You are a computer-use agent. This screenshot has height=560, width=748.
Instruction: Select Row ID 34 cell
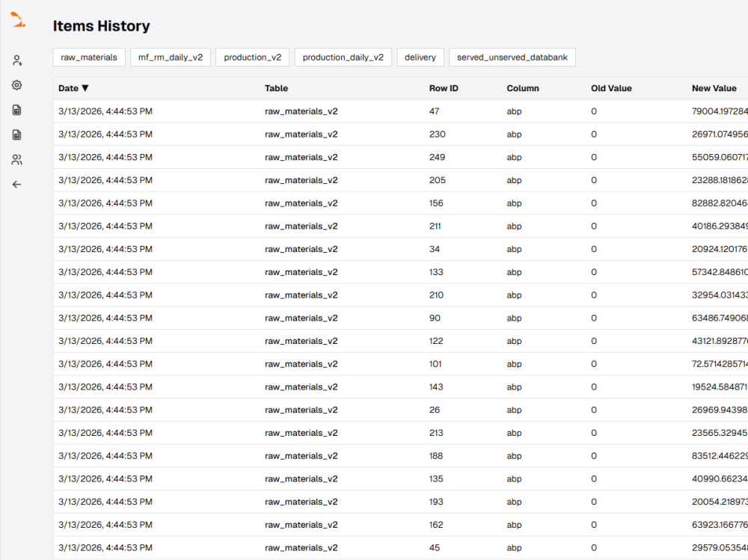(x=434, y=249)
